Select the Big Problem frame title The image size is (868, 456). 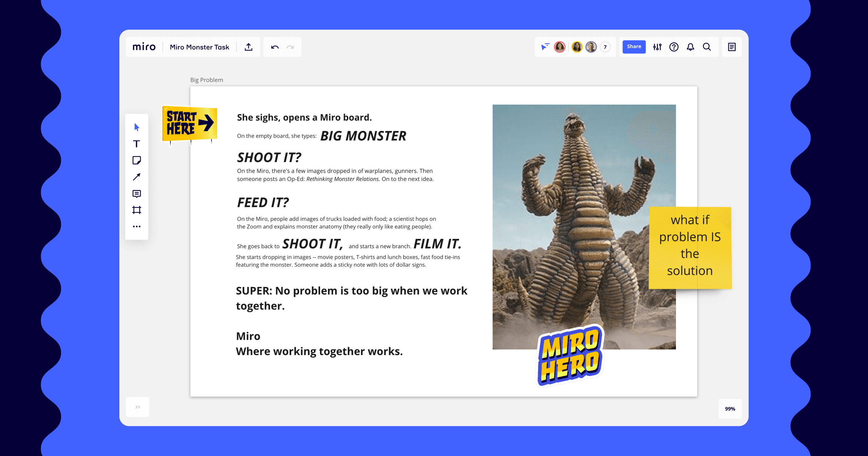point(207,80)
